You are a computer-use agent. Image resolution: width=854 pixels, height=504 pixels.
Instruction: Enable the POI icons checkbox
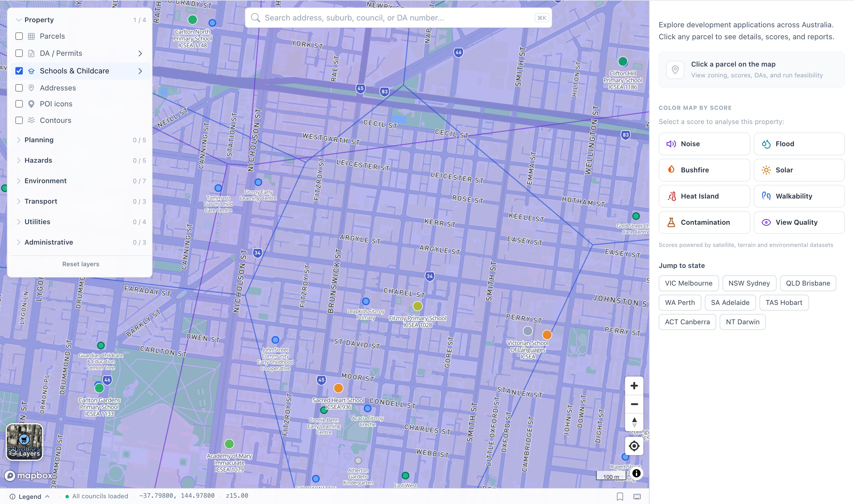19,104
